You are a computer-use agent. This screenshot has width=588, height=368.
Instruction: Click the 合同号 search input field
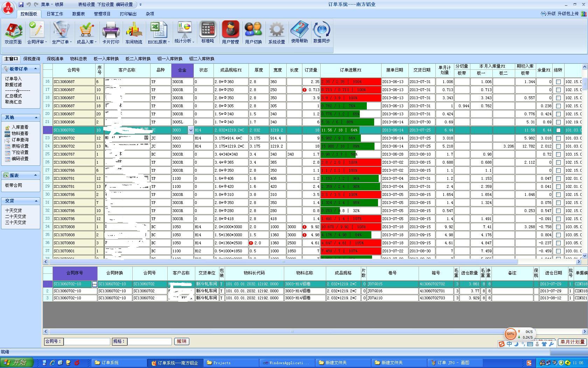(87, 341)
